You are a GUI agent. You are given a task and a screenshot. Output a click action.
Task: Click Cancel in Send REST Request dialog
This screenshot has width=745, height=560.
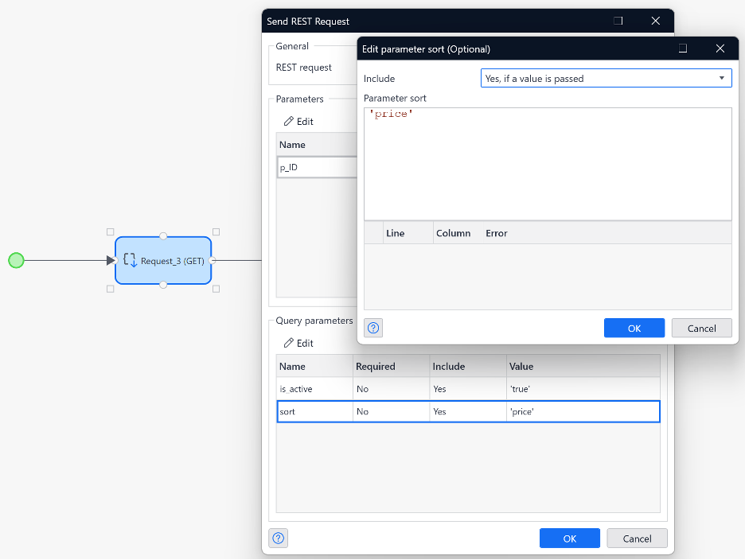(x=637, y=539)
